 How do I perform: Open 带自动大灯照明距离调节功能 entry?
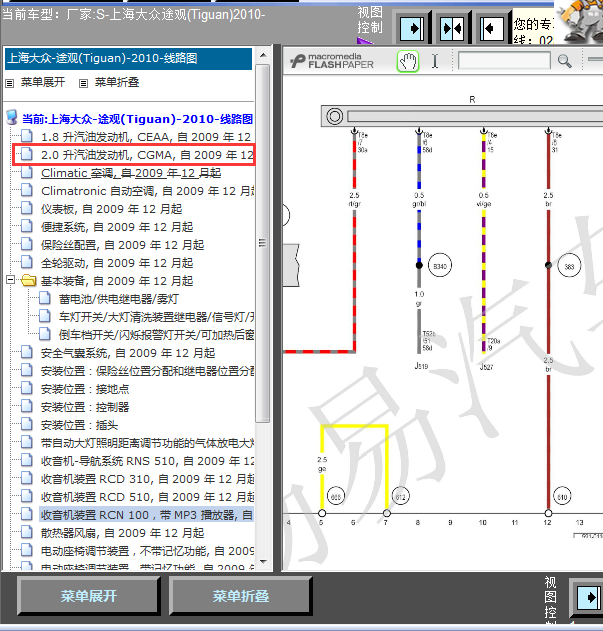click(147, 443)
